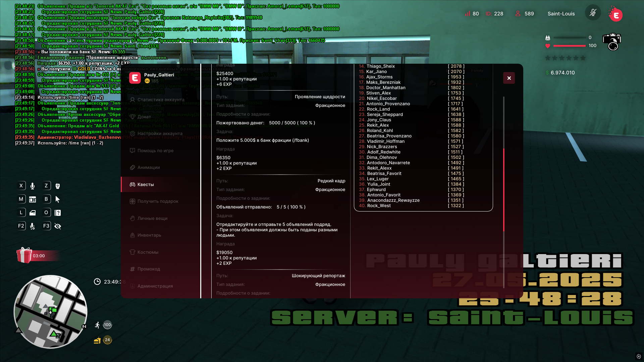Click leaderboard row Antonio_Provenzano

coord(412,104)
